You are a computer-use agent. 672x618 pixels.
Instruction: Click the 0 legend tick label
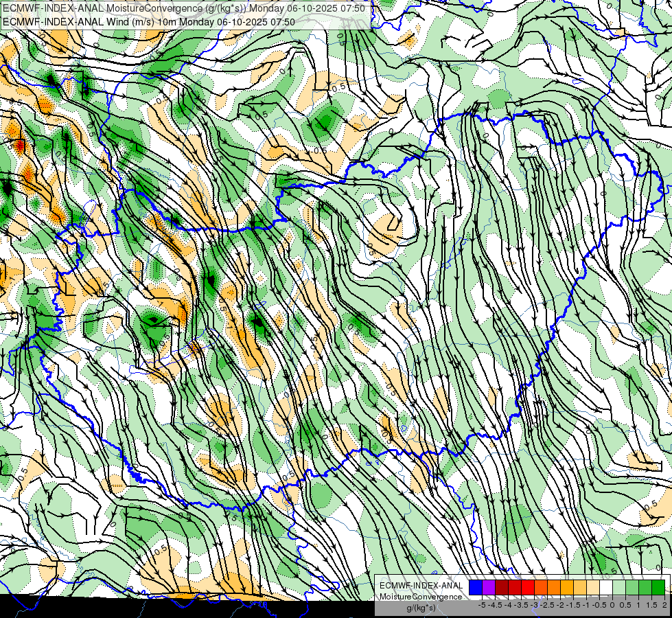pos(613,605)
